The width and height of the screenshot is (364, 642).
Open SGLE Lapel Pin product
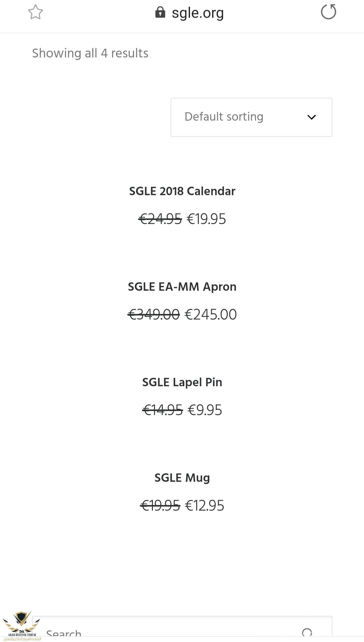pyautogui.click(x=182, y=382)
